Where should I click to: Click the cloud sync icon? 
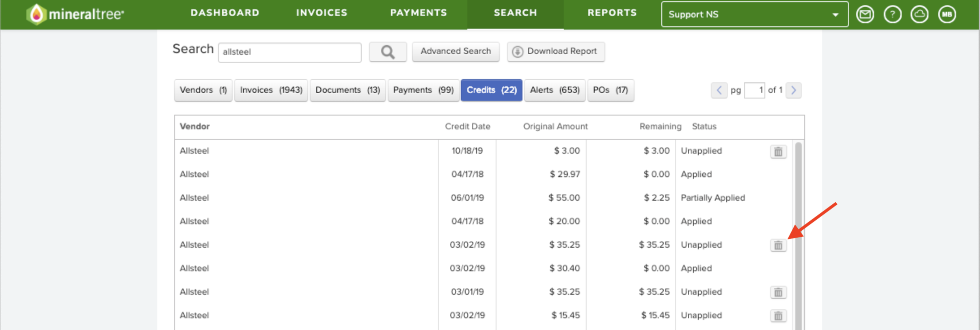[920, 15]
